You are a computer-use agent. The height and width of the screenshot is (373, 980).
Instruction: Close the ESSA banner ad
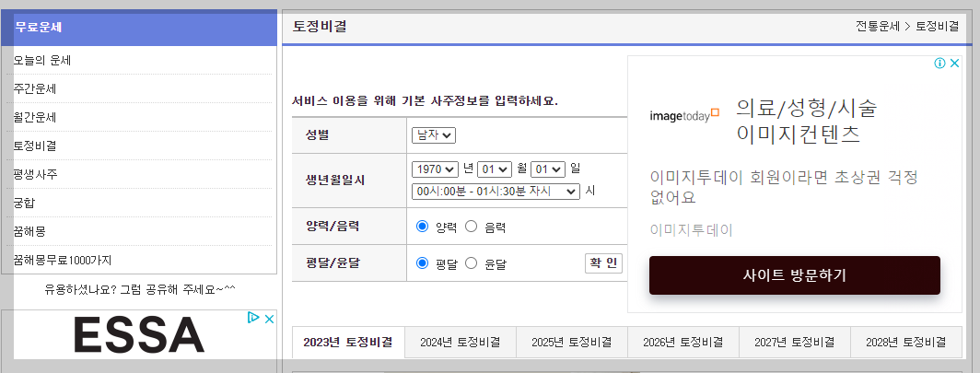point(269,319)
